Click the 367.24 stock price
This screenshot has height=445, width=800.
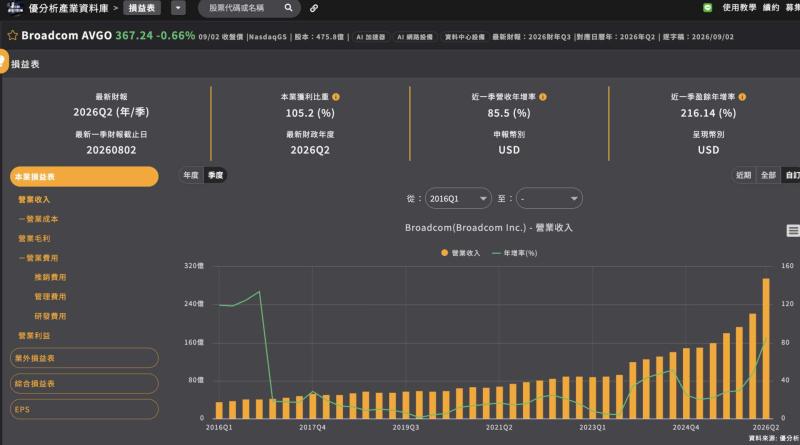tap(134, 35)
